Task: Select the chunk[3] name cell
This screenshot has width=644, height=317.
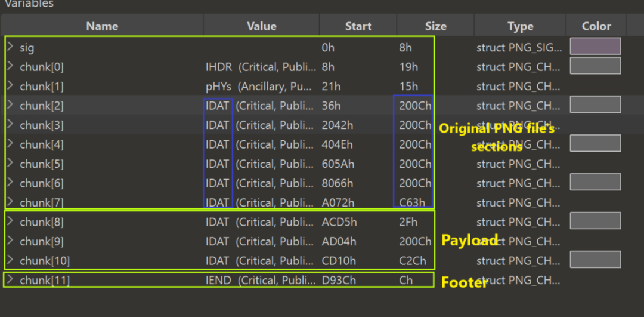Action: click(42, 125)
